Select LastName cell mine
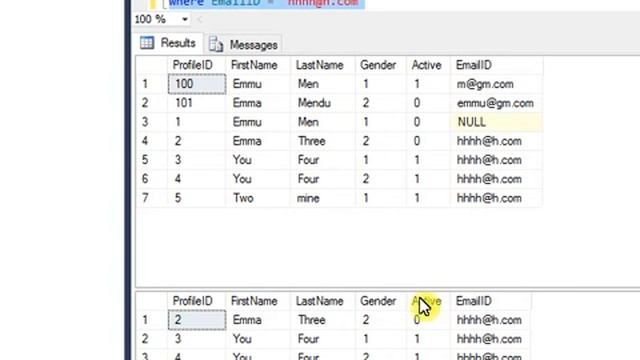The width and height of the screenshot is (640, 360). (x=323, y=198)
